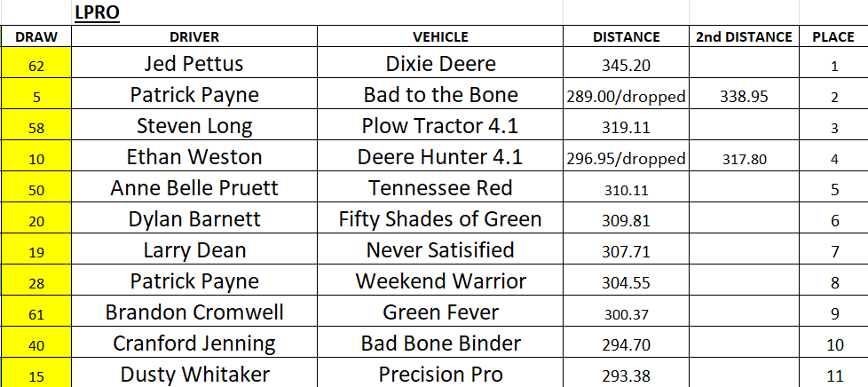This screenshot has width=868, height=387.
Task: Select the Steven Long driver cell
Action: click(193, 127)
